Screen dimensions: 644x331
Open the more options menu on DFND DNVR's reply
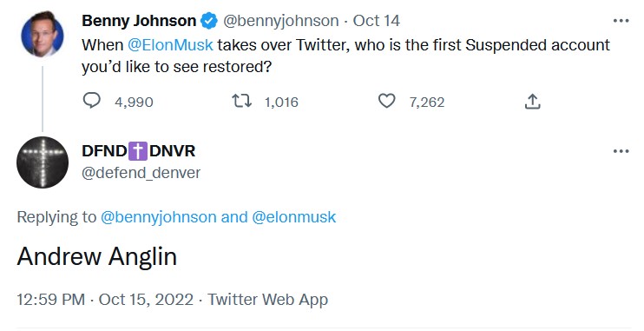pyautogui.click(x=621, y=151)
